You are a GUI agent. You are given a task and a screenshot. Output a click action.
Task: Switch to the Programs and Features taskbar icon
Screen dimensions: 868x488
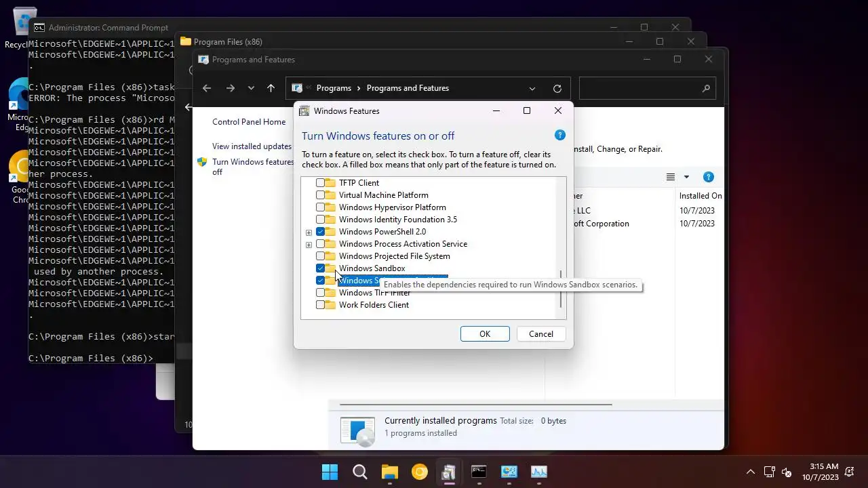pos(449,472)
